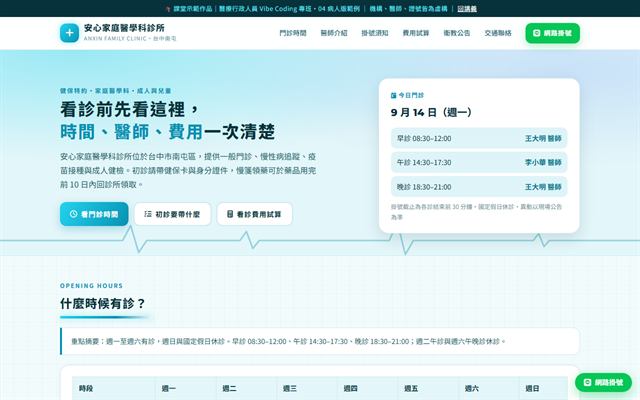Click the icon inside the floating 網路掛號 button
The width and height of the screenshot is (640, 400).
(587, 382)
